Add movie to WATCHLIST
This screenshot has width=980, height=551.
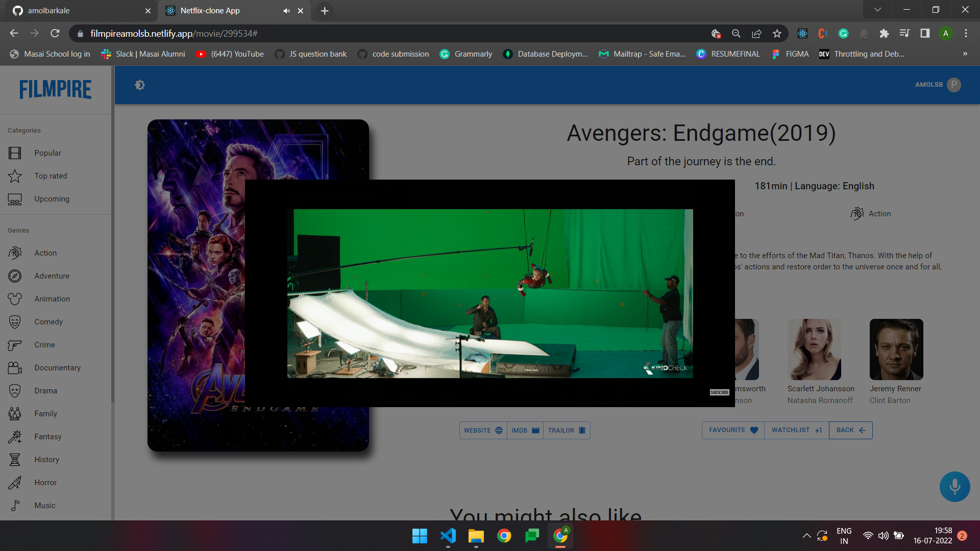[x=796, y=430]
